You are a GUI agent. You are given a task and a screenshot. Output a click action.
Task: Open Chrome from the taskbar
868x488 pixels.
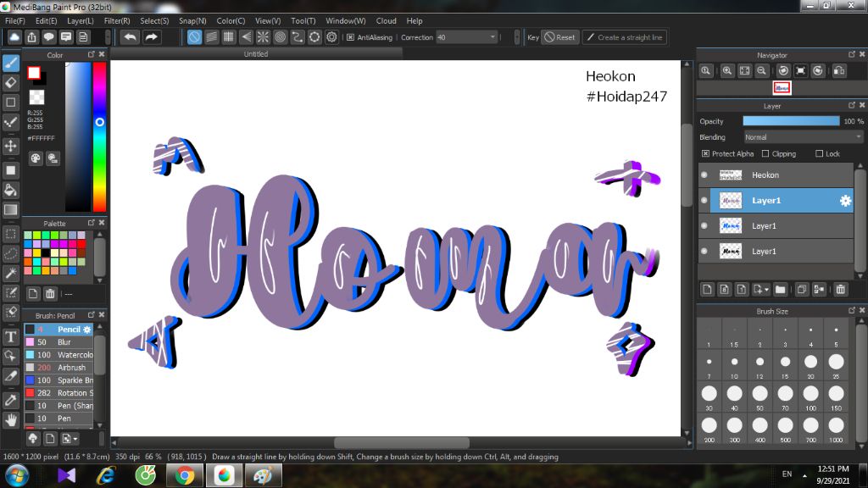pos(185,476)
